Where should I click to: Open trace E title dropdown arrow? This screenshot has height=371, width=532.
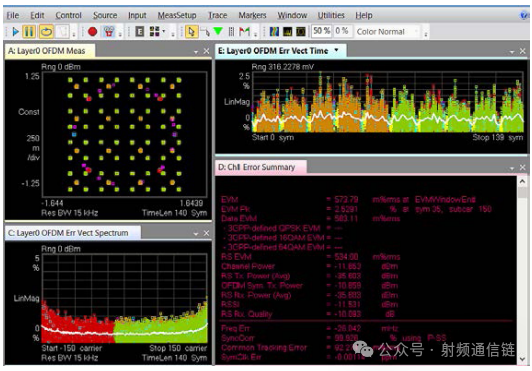click(336, 50)
